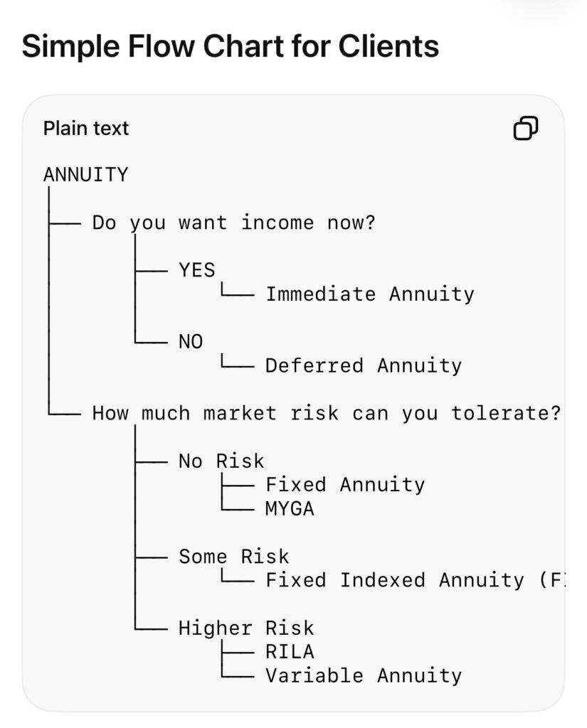Screen dimensions: 587x728
Task: Click the MYGA entry
Action: 290,509
